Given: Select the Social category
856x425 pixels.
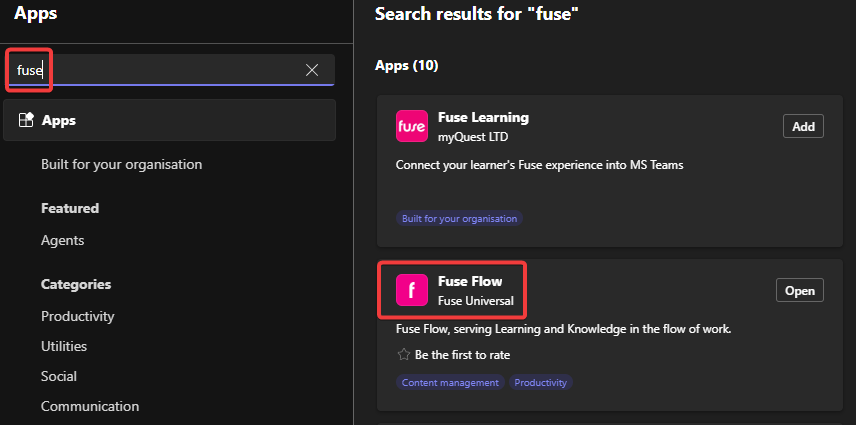Looking at the screenshot, I should tap(59, 376).
